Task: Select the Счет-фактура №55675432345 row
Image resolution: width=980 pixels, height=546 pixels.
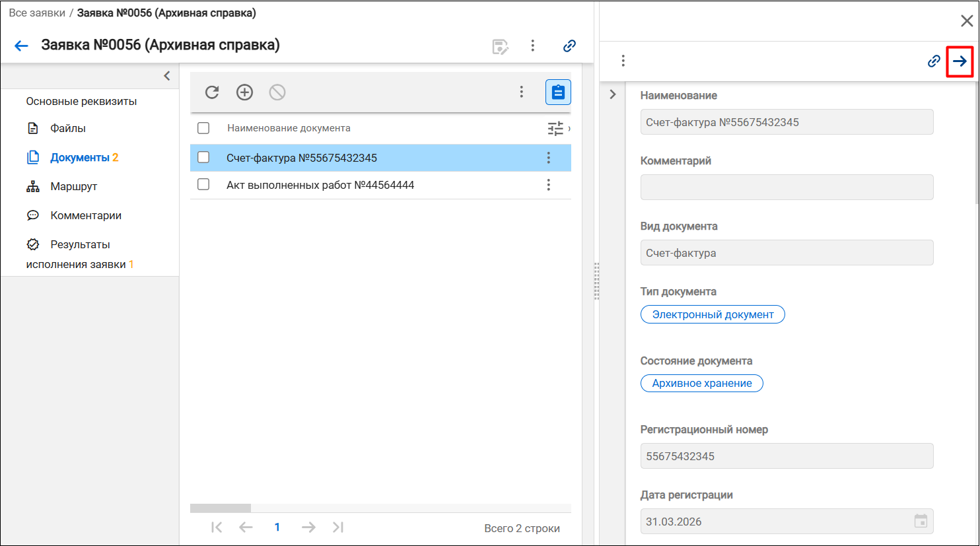Action: tap(380, 158)
